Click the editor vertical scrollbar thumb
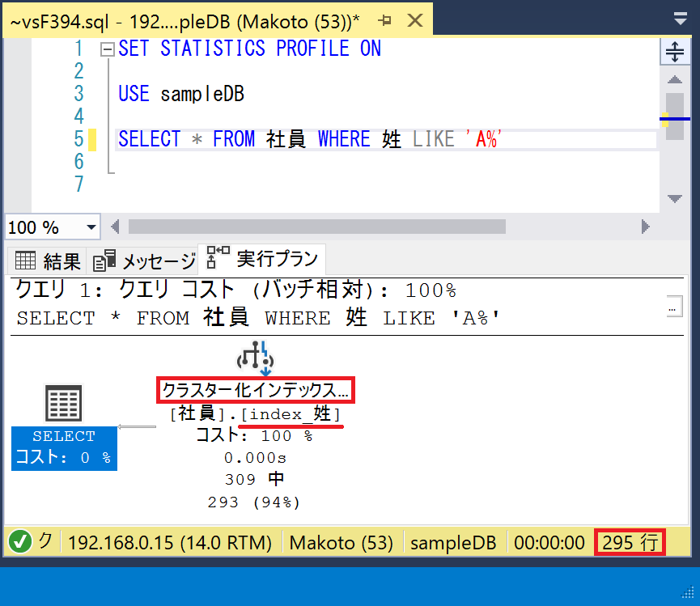Viewport: 700px width, 606px height. [675, 117]
